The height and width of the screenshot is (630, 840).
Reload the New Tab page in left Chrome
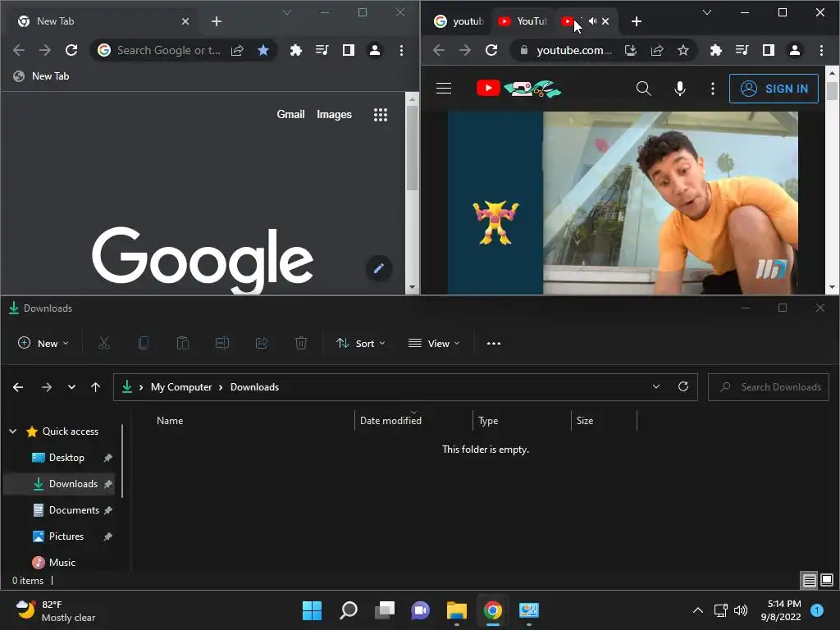click(71, 50)
